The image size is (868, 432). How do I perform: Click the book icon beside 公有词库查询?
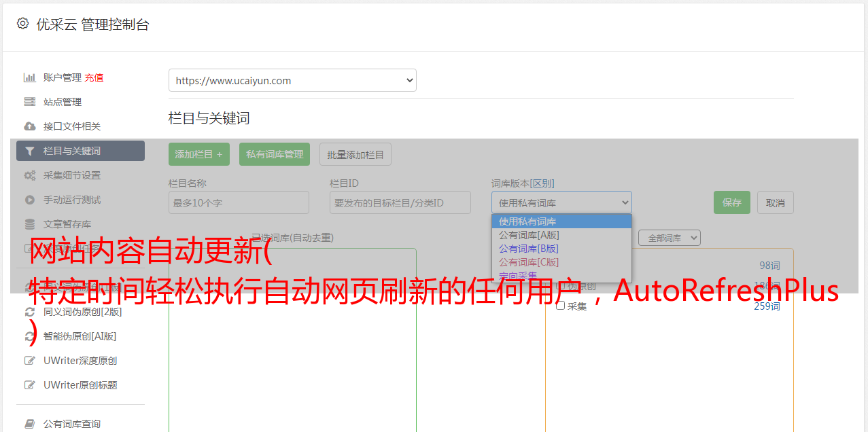coord(30,424)
